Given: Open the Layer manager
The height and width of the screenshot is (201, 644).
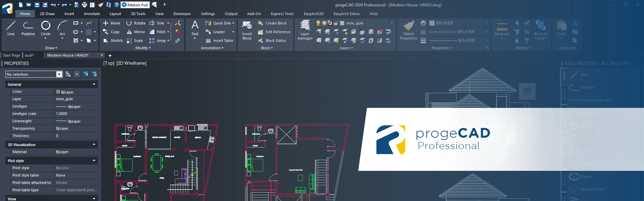Looking at the screenshot, I should click(x=305, y=29).
